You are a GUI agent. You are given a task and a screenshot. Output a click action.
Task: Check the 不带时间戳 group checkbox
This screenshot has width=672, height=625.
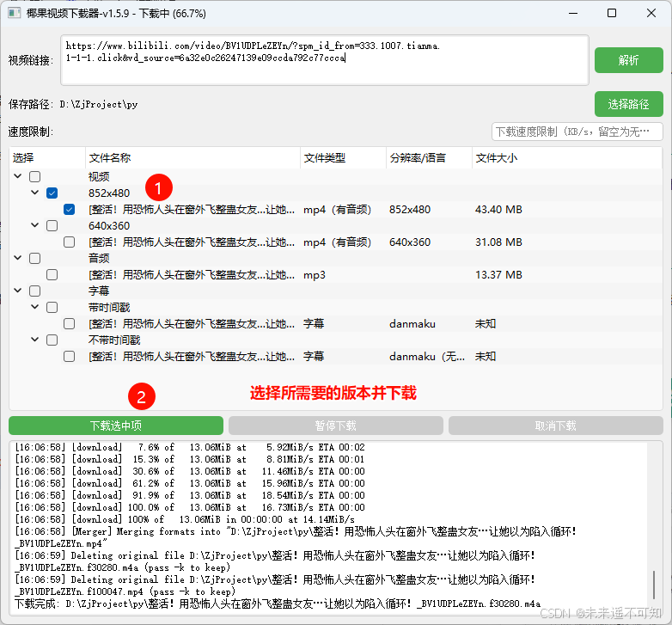point(52,340)
